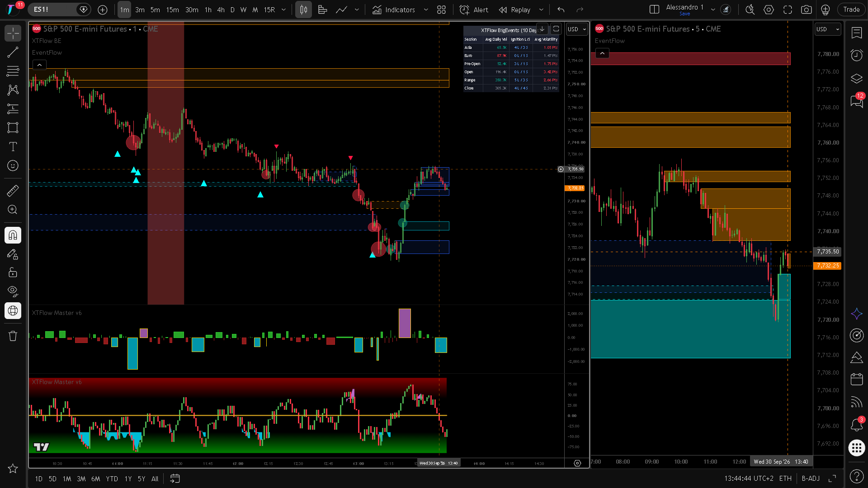Screen dimensions: 868x488
Task: Switch to the 15m timeframe
Action: click(172, 9)
